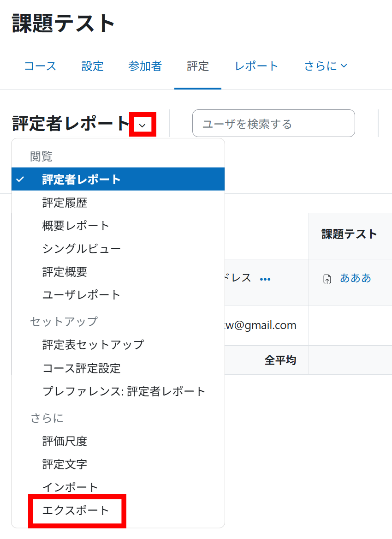Click the assignment file icon beside あああ

[327, 279]
